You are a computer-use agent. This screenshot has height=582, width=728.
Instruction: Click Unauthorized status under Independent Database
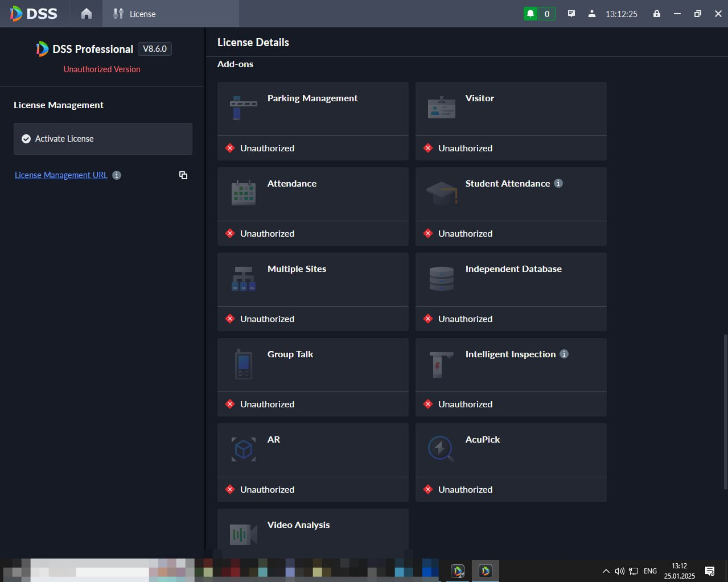pos(465,319)
